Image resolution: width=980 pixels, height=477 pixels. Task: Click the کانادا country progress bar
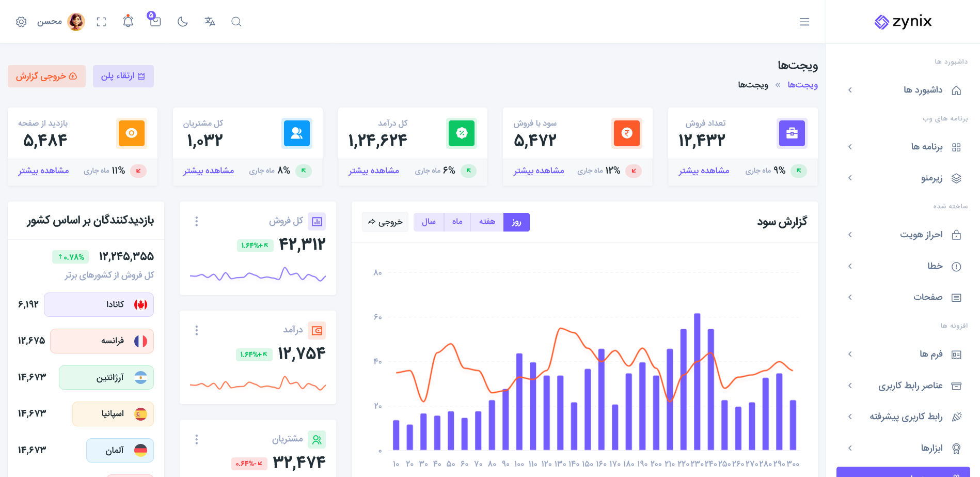pyautogui.click(x=99, y=304)
